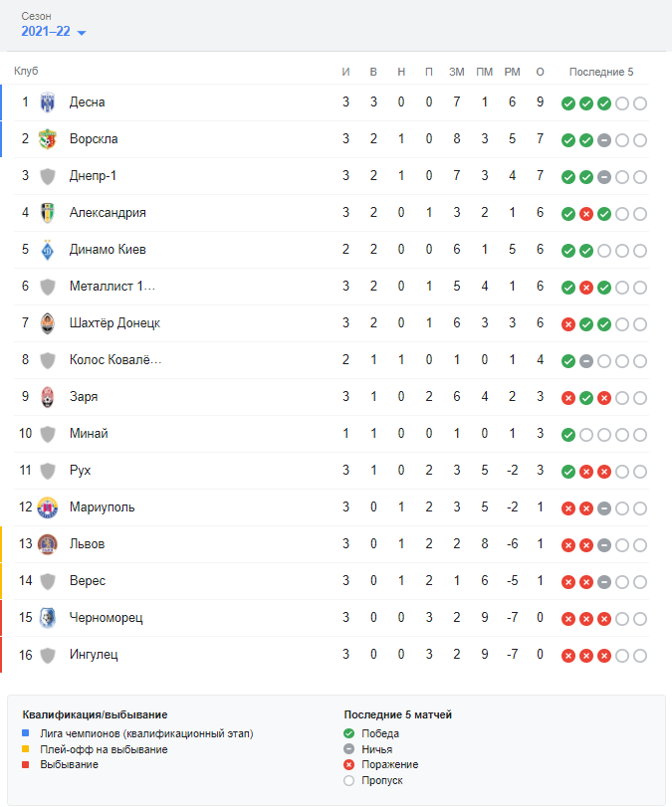
Task: Click Минай's green win result indicator
Action: [567, 435]
